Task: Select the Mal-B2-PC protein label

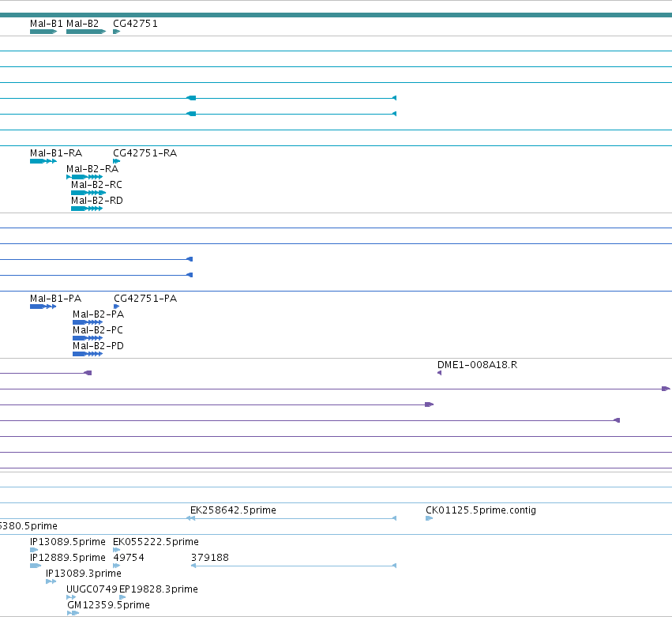Action: click(x=98, y=330)
